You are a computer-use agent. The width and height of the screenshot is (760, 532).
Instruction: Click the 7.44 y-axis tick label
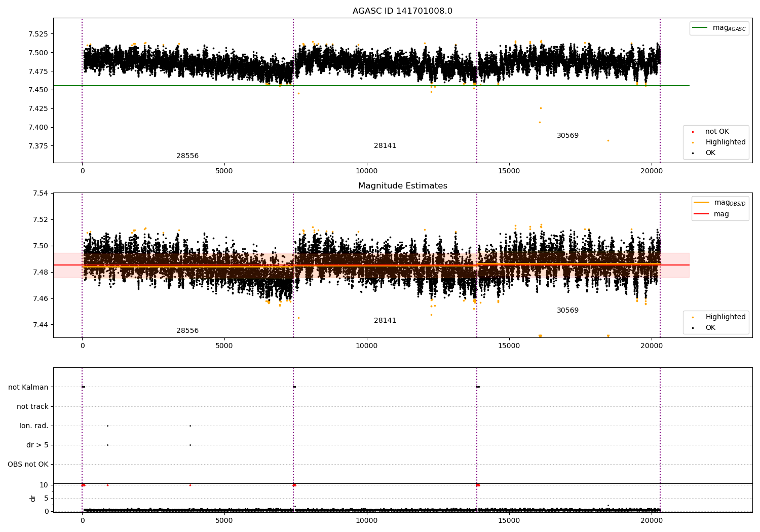(x=41, y=325)
